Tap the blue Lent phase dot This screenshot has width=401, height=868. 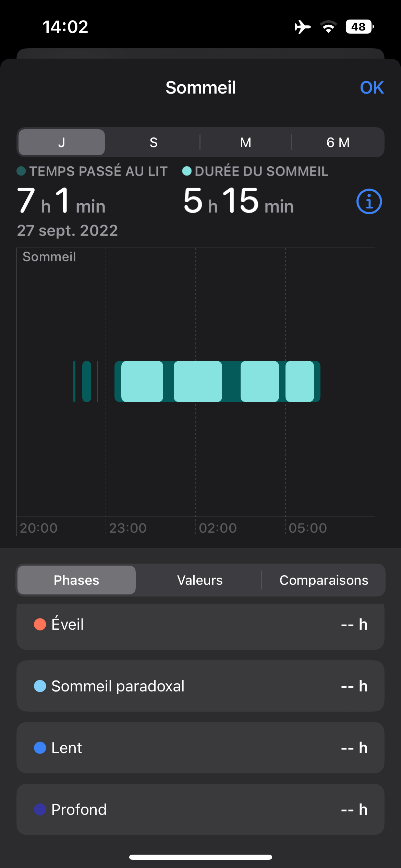(x=40, y=748)
